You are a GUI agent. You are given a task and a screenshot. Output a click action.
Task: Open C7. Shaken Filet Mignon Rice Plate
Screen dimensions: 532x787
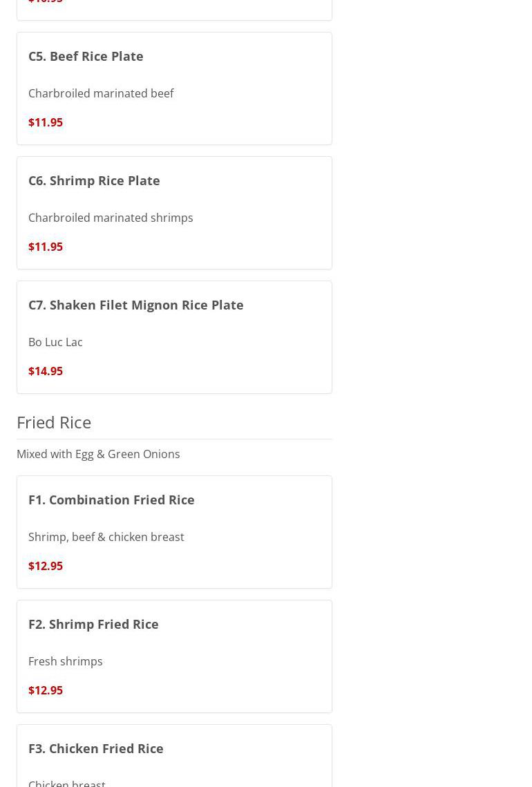coord(136,305)
